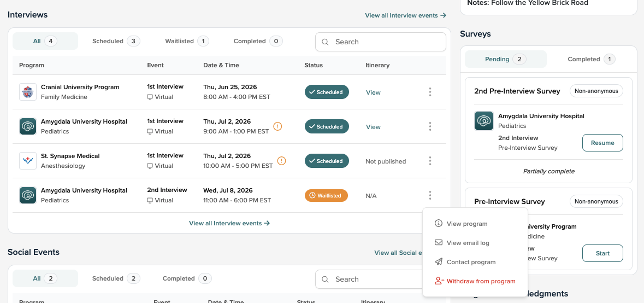The image size is (644, 303).
Task: Click Cranial University Program name text
Action: tap(80, 87)
